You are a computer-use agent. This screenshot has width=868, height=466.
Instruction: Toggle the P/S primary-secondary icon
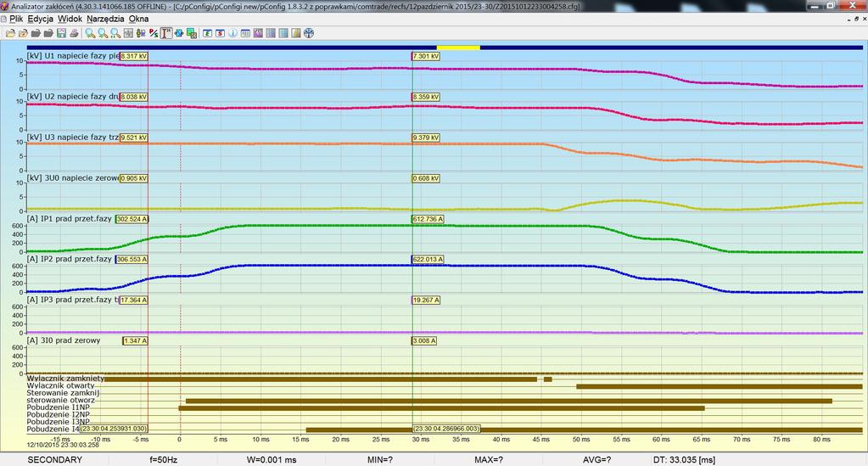click(x=154, y=33)
